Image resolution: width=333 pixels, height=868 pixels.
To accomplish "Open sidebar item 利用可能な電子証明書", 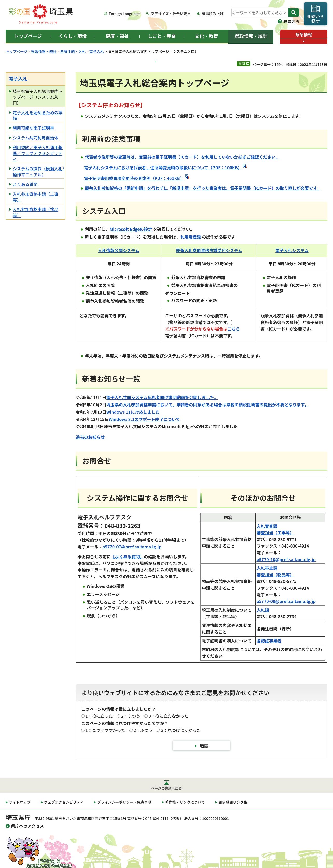I will pyautogui.click(x=33, y=128).
